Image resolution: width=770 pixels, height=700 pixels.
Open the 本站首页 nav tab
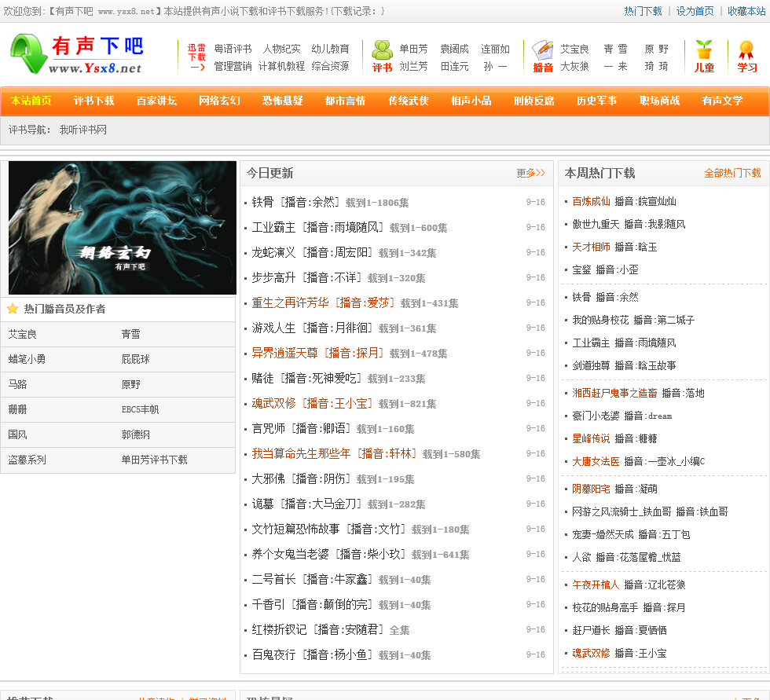click(31, 101)
